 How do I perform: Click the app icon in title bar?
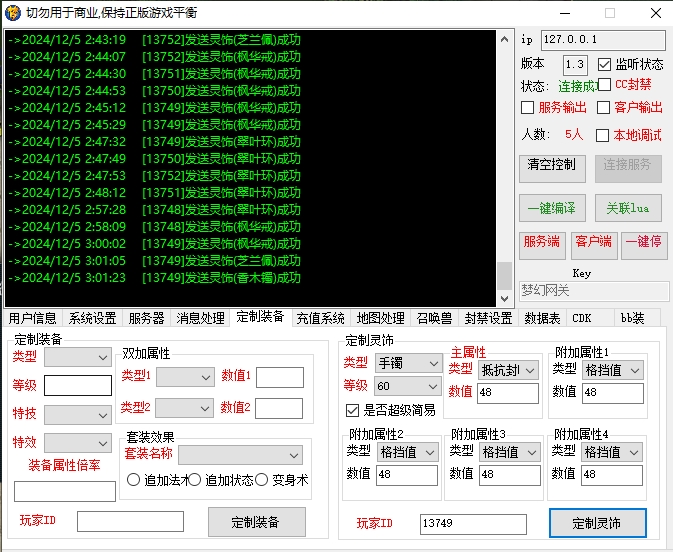[12, 13]
